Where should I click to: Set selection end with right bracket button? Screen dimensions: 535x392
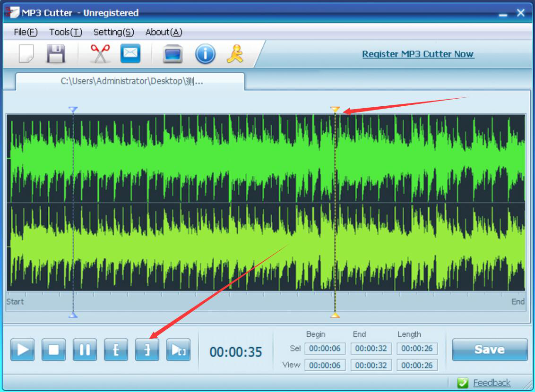coord(147,350)
